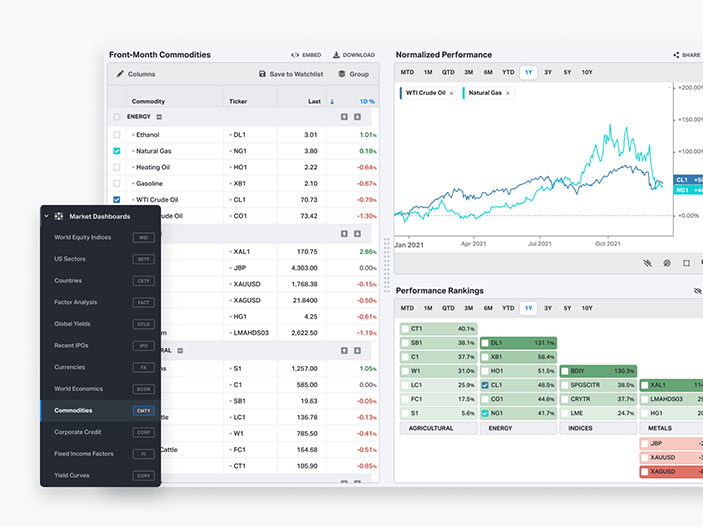Viewport: 703px width, 527px height.
Task: Select 1M tab in Performance Rankings
Action: tap(428, 308)
